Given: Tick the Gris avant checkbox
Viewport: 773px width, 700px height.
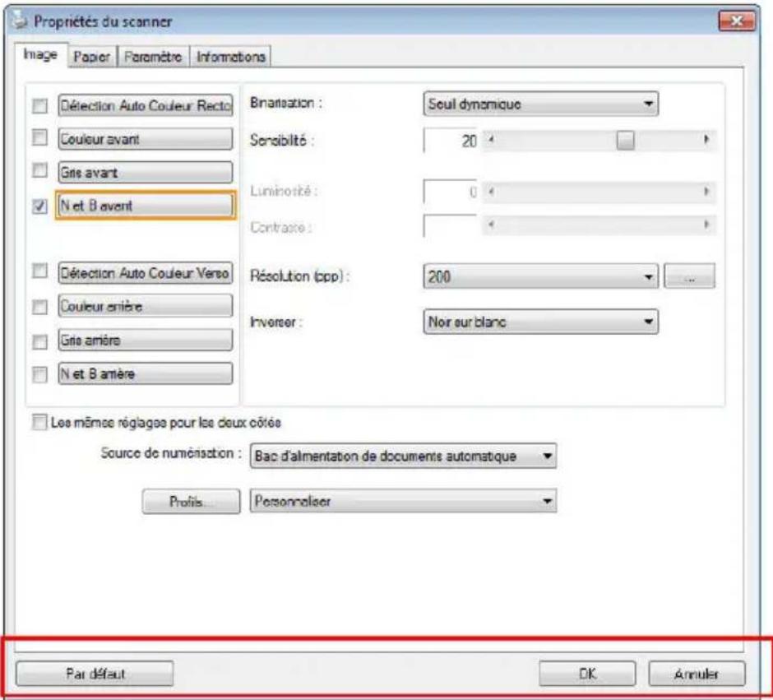Looking at the screenshot, I should coord(40,170).
